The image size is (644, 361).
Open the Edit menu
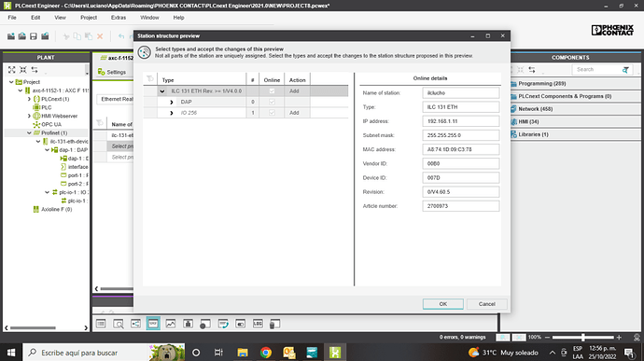(x=35, y=18)
